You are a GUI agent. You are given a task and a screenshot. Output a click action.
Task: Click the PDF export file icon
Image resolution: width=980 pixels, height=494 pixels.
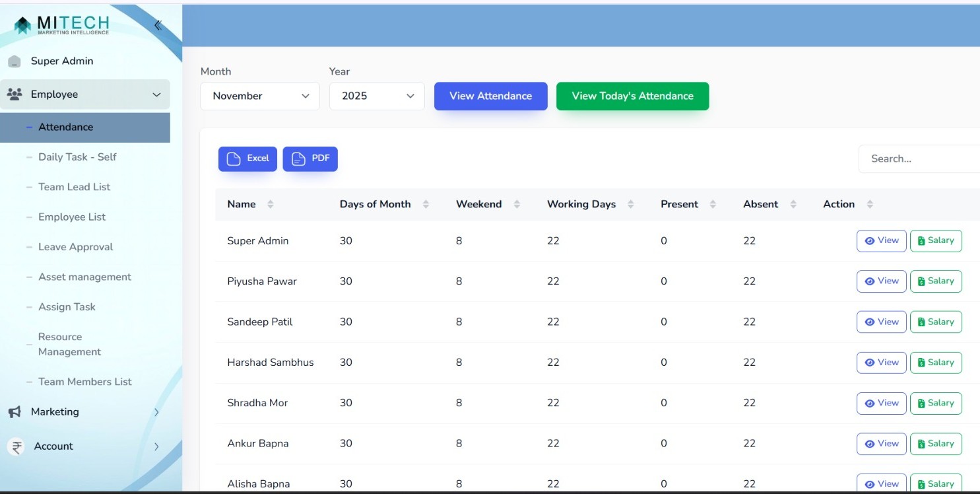[x=297, y=159]
